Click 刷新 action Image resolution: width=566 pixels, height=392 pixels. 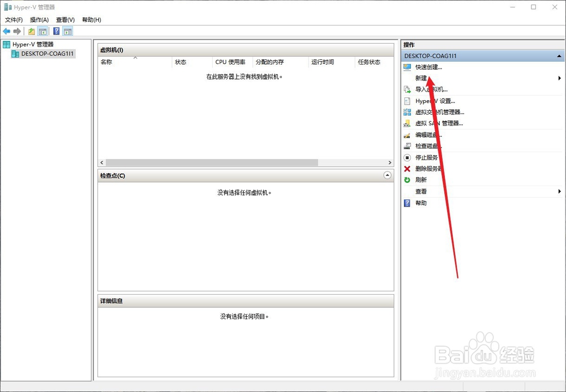[x=421, y=179]
